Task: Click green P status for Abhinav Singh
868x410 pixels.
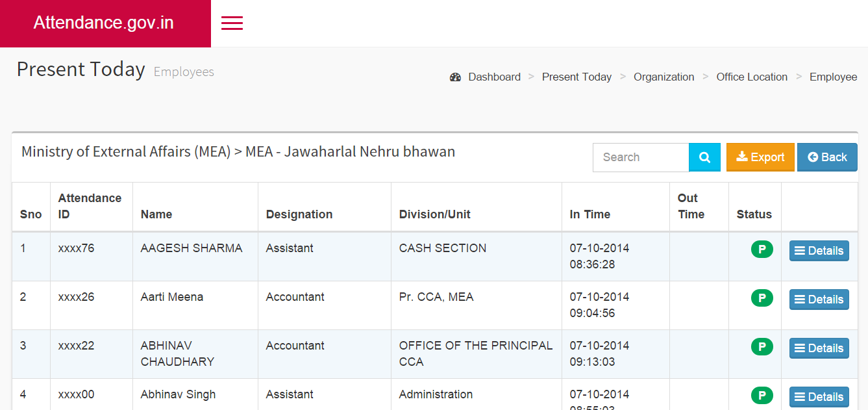Action: coord(762,395)
